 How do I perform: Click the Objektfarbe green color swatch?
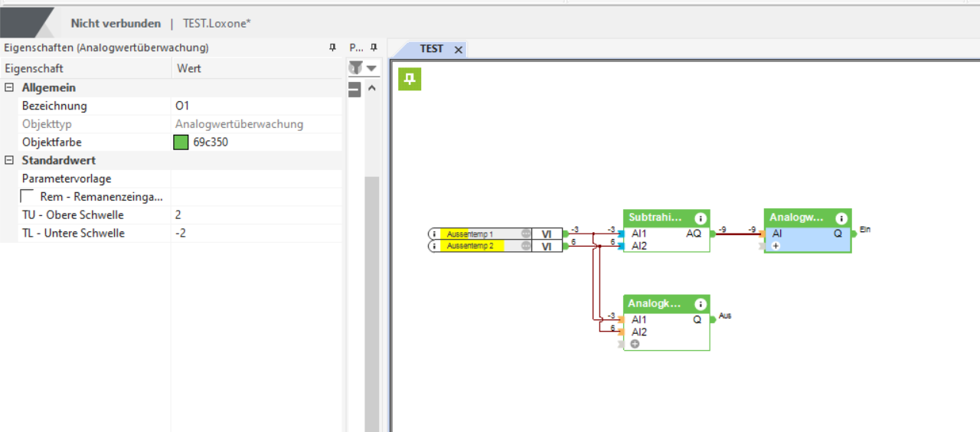(x=181, y=142)
